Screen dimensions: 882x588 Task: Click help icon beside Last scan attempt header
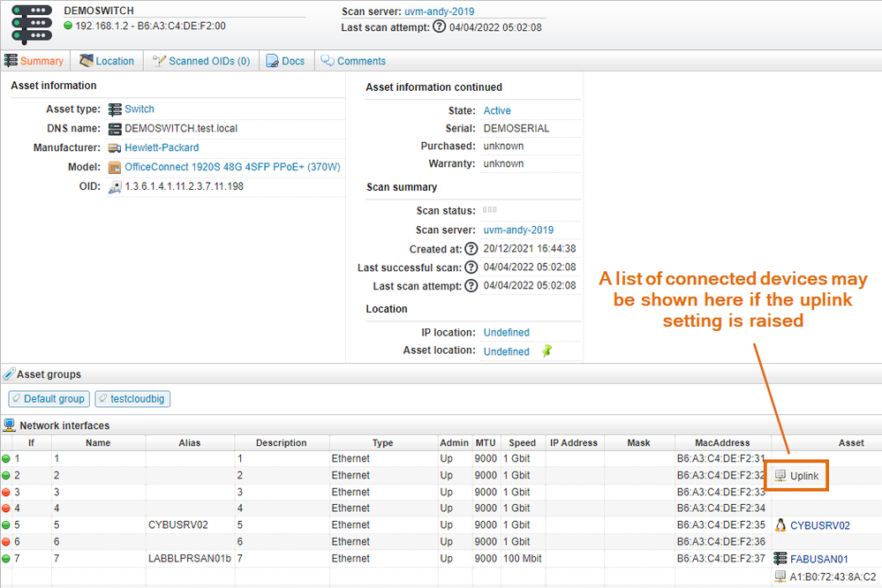[x=438, y=27]
